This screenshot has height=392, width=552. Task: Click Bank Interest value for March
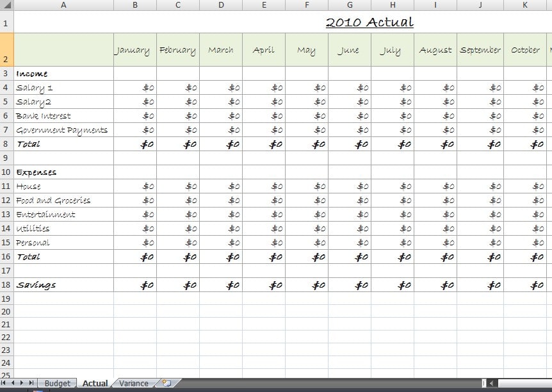coord(220,116)
